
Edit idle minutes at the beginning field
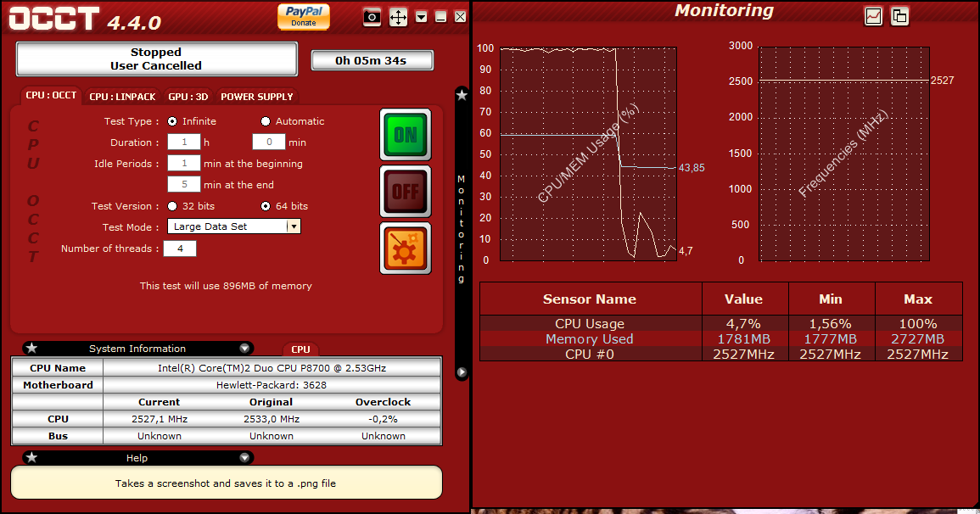pos(184,164)
